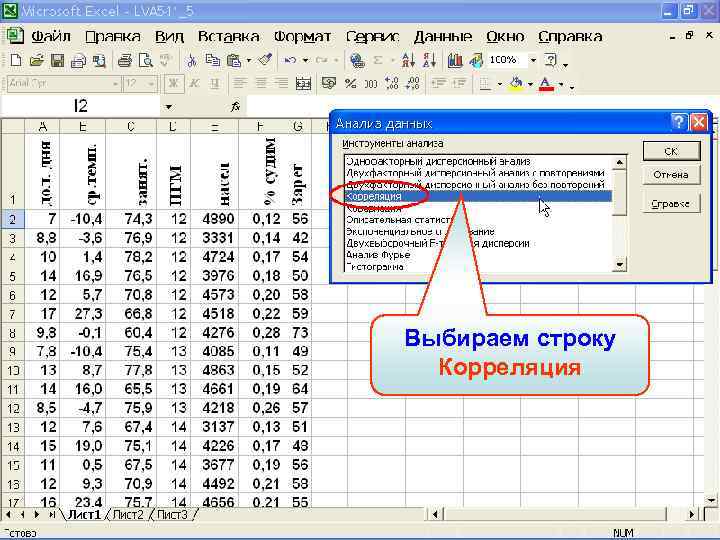
Task: Open the Вставка menu
Action: tap(228, 36)
